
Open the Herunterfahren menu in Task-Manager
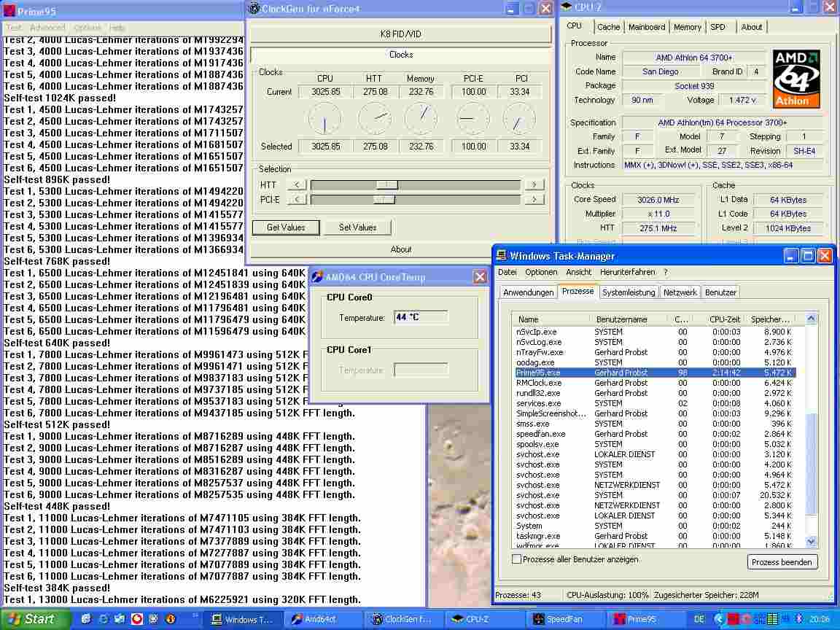(627, 272)
